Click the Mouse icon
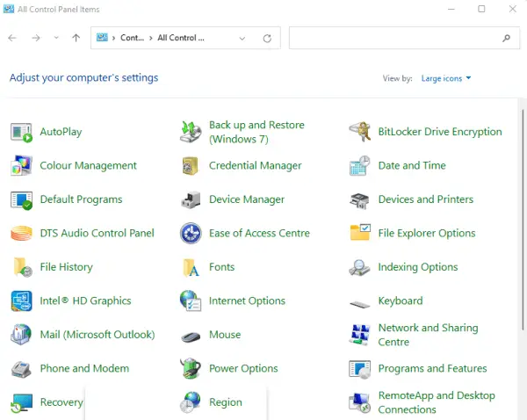 click(x=191, y=337)
